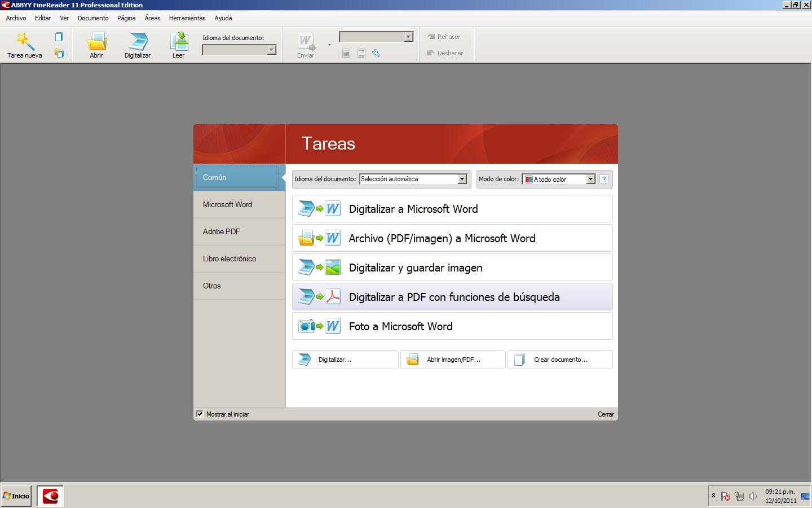Select the Adobe PDF task category
This screenshot has width=812, height=508.
point(239,232)
